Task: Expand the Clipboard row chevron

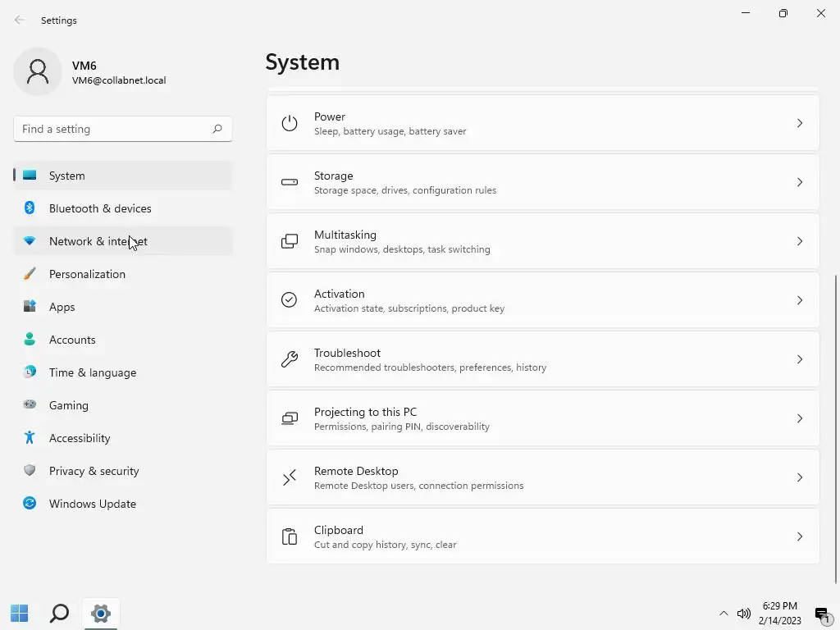Action: [799, 536]
